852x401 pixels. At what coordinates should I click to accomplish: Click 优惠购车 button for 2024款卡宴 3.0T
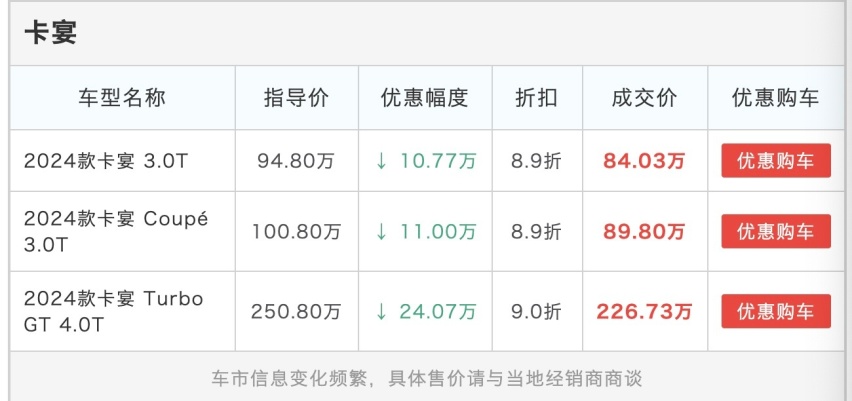point(776,160)
